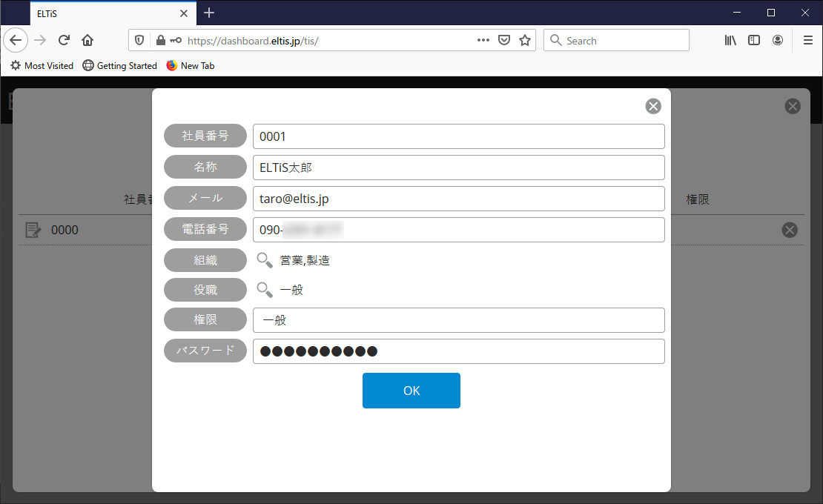Edit the 0000 employee record
The image size is (823, 504).
click(x=33, y=230)
